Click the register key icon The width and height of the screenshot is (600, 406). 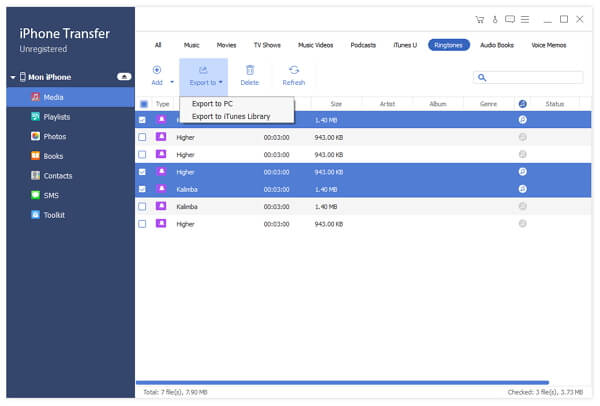495,20
